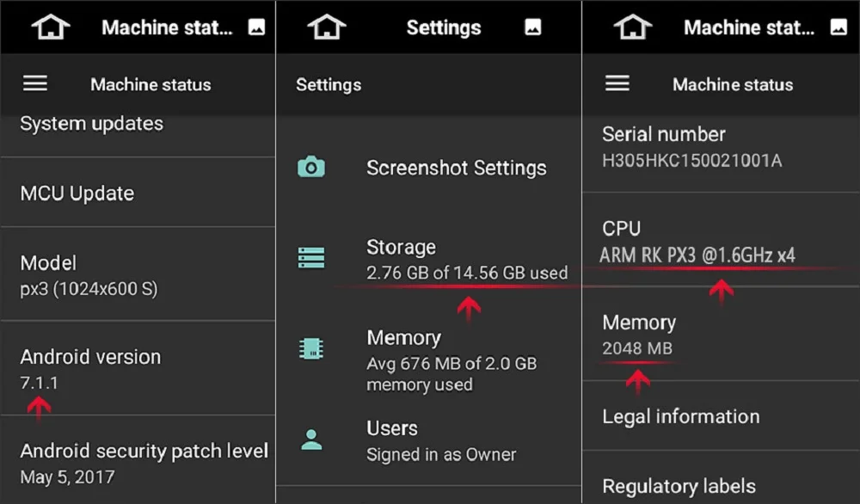860x504 pixels.
Task: Open hamburger menu in left Machine status
Action: coord(35,83)
